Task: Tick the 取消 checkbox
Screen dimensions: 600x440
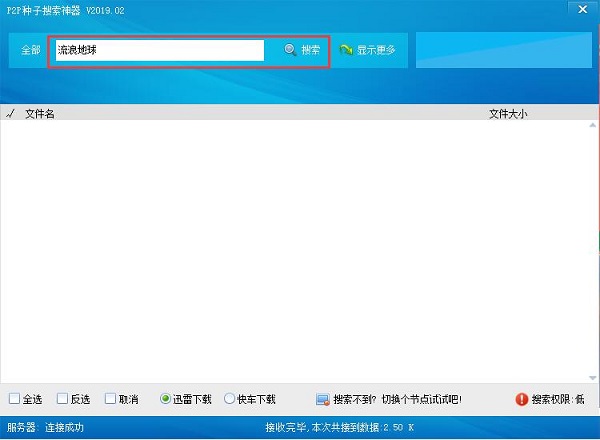Action: point(111,399)
